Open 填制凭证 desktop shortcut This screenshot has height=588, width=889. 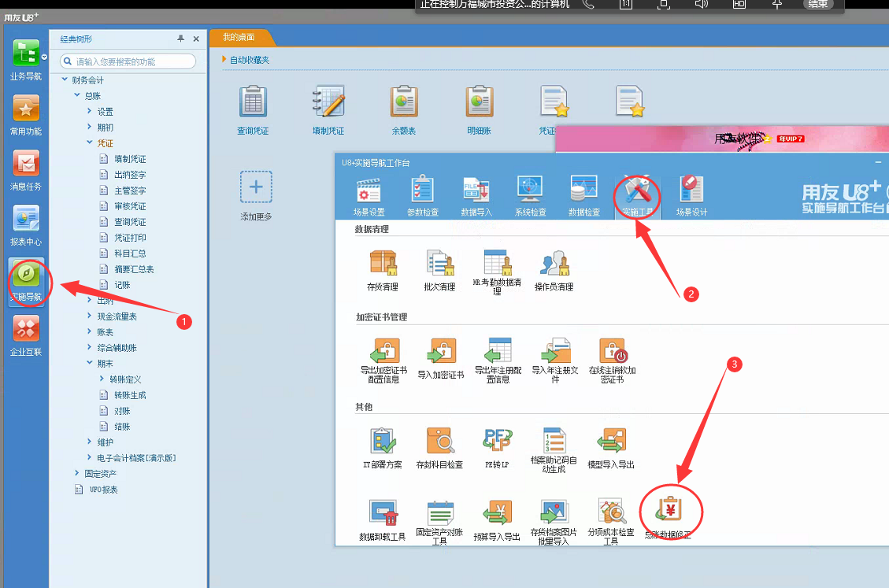328,110
